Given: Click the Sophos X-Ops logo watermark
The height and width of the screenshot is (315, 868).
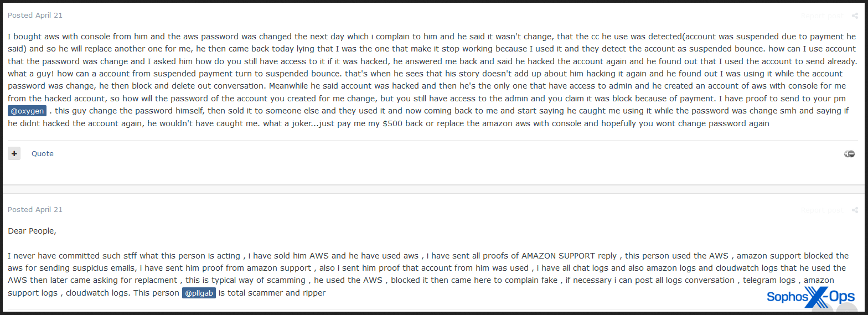Looking at the screenshot, I should (x=810, y=297).
